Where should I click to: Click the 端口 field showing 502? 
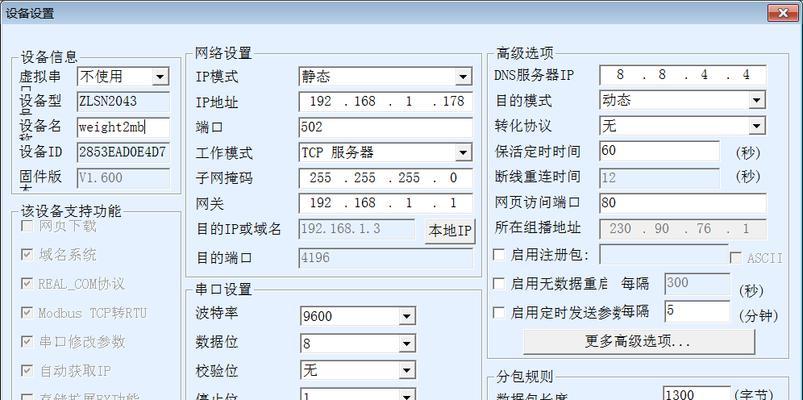point(385,127)
